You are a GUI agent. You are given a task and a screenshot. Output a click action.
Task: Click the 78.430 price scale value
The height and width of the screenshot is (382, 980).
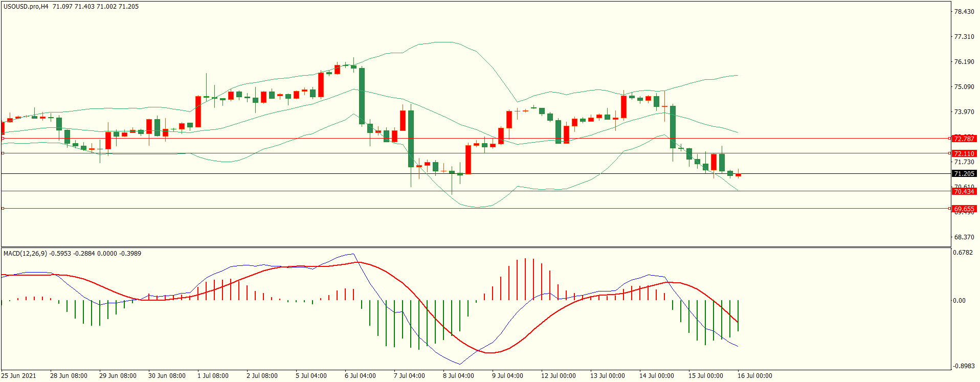pos(964,12)
